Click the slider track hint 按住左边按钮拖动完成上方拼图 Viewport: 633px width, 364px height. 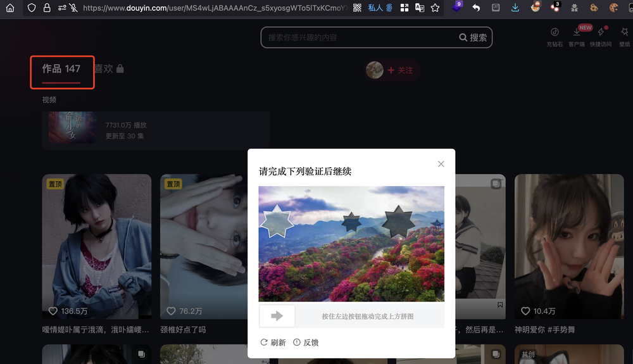(x=367, y=317)
